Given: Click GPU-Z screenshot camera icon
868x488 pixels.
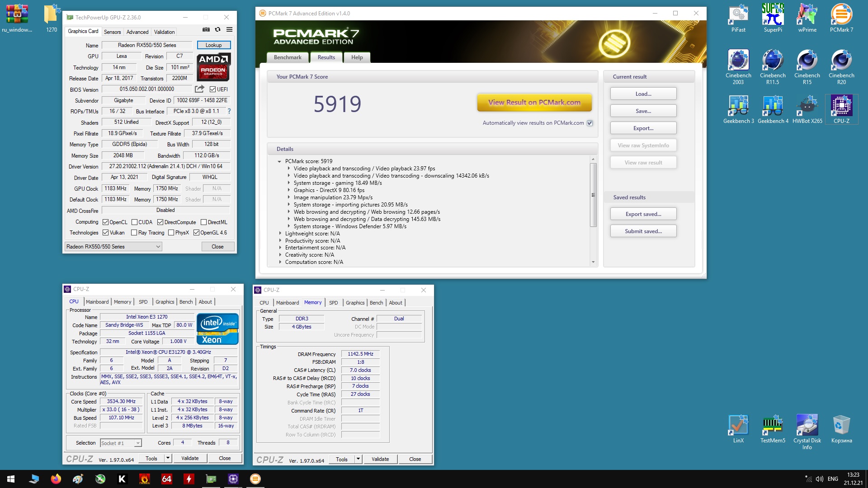Looking at the screenshot, I should [x=206, y=29].
